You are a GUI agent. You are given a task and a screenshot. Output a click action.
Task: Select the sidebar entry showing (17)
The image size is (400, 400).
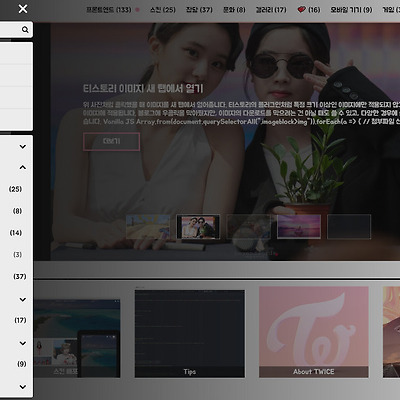[20, 320]
